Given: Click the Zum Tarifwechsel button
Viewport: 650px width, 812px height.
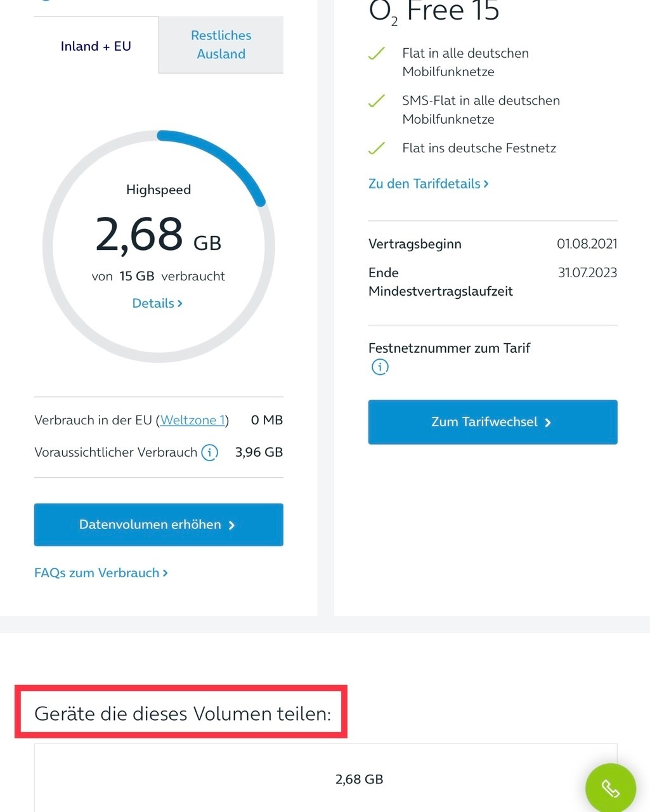Looking at the screenshot, I should 493,422.
